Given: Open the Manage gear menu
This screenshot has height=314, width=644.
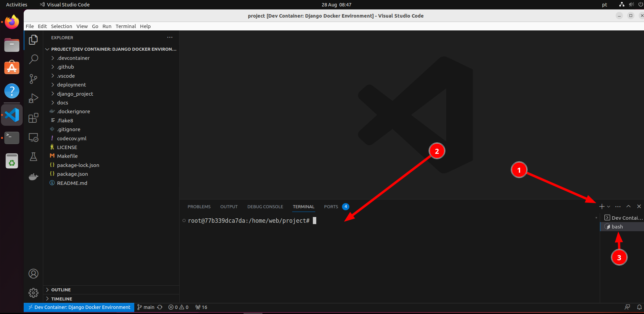Looking at the screenshot, I should tap(33, 293).
